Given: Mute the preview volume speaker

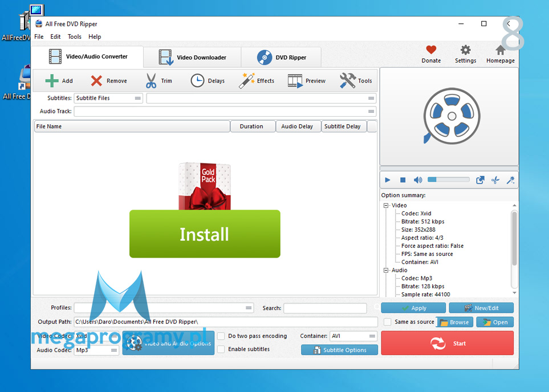Looking at the screenshot, I should point(418,180).
